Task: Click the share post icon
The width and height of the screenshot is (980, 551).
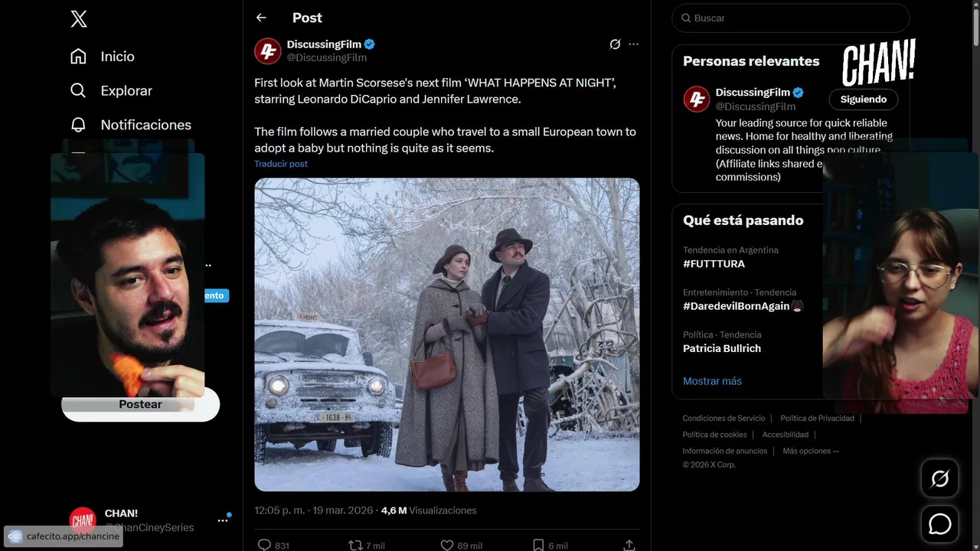Action: [x=629, y=545]
